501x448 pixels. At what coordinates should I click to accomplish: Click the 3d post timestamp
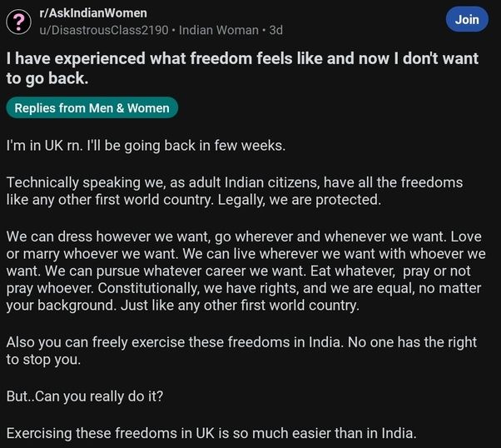point(275,30)
